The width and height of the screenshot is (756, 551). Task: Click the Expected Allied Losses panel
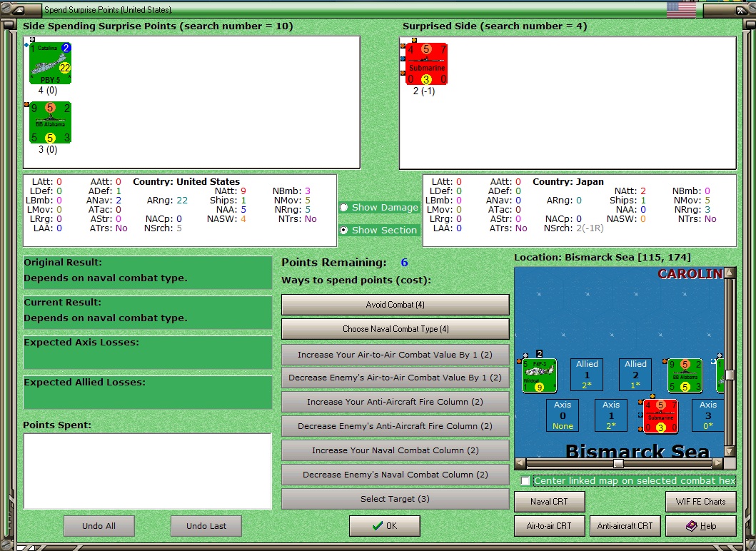pyautogui.click(x=148, y=393)
